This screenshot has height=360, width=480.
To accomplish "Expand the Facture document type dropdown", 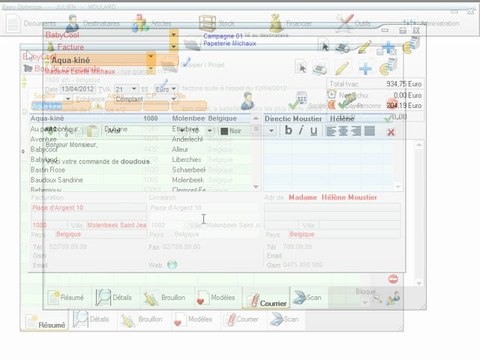I will [173, 47].
